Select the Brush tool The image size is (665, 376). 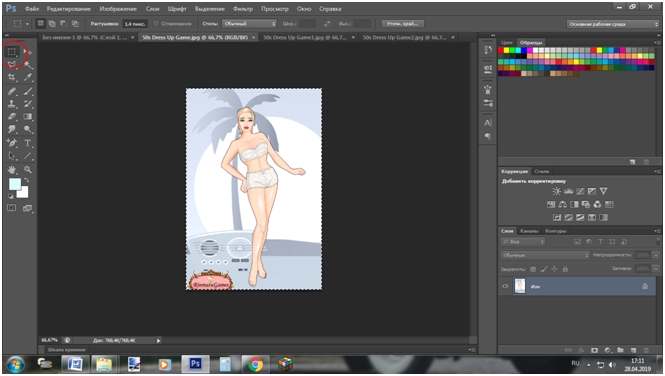tap(28, 91)
